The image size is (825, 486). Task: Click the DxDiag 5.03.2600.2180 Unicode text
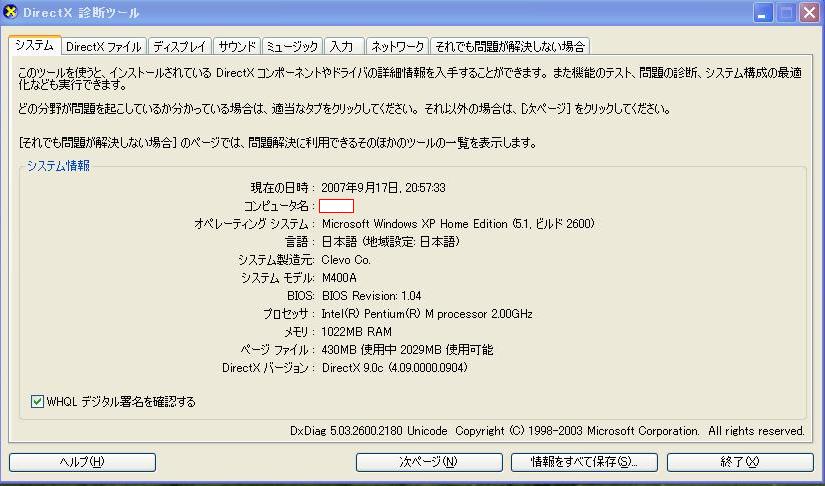[x=368, y=431]
